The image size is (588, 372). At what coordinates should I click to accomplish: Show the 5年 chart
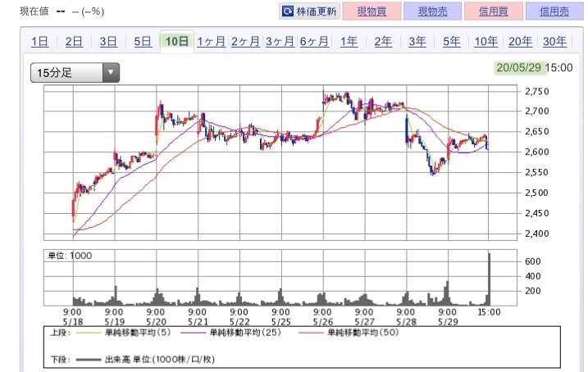click(452, 41)
